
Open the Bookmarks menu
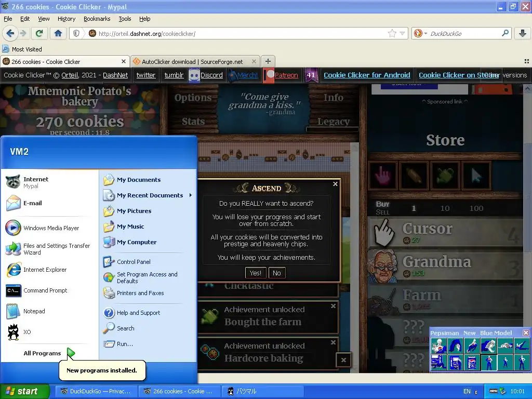(x=97, y=19)
